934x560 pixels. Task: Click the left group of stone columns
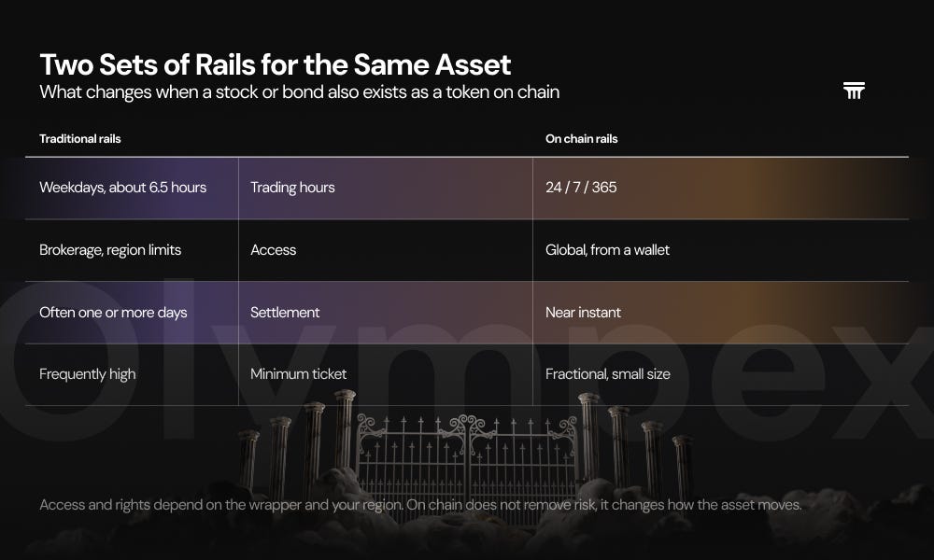tap(298, 443)
